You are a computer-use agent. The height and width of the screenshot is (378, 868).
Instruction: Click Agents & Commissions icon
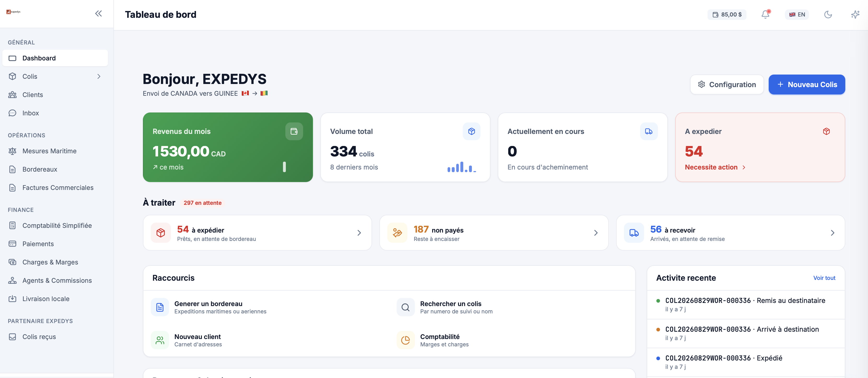13,280
